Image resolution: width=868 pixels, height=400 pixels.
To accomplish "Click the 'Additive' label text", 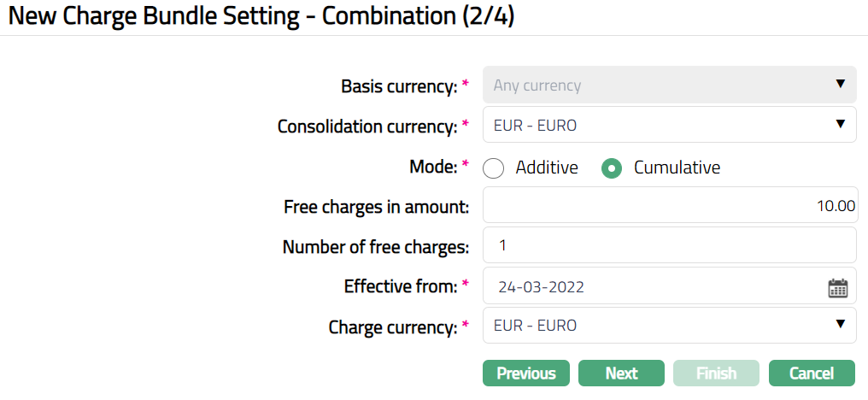I will pyautogui.click(x=547, y=168).
